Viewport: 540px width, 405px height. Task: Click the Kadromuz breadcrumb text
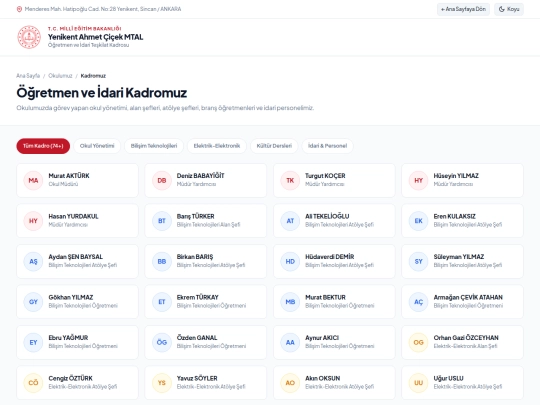[93, 76]
